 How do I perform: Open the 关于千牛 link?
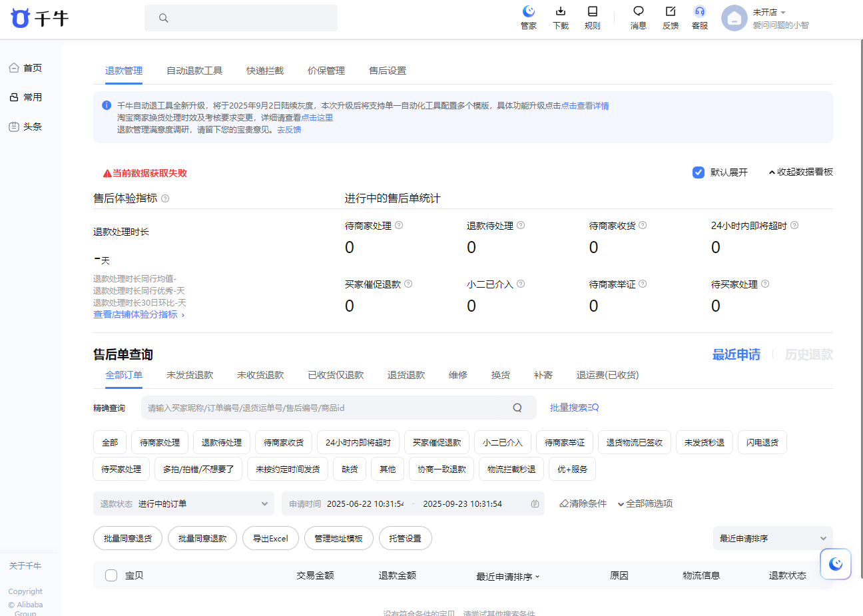pyautogui.click(x=25, y=566)
